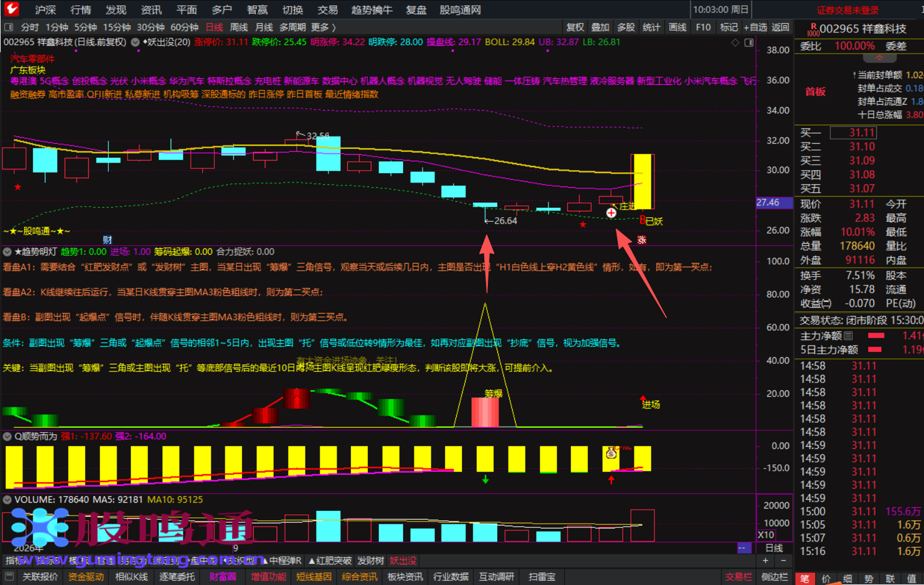Expand 更多 period options
The height and width of the screenshot is (585, 924).
pyautogui.click(x=323, y=27)
